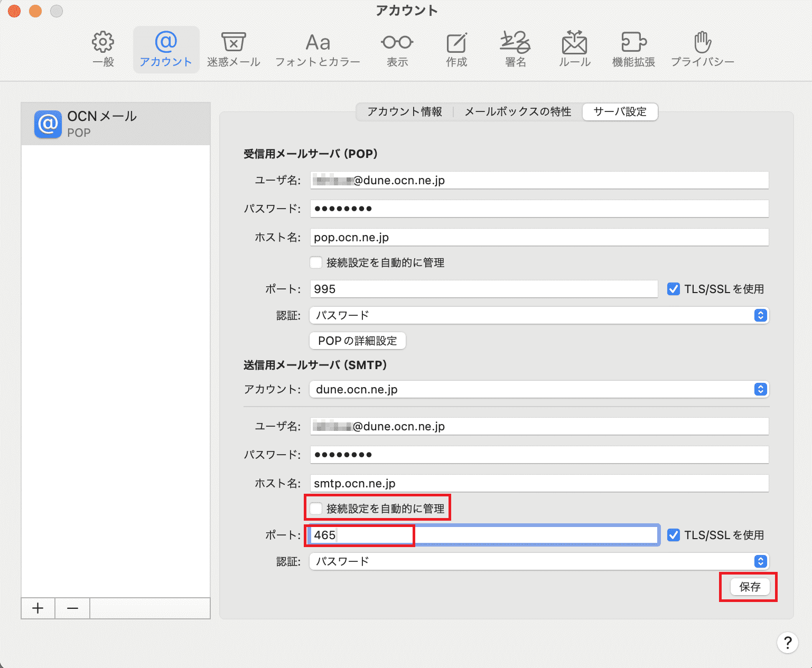Click the SMTP ユーザ名 field
This screenshot has height=668, width=812.
539,426
